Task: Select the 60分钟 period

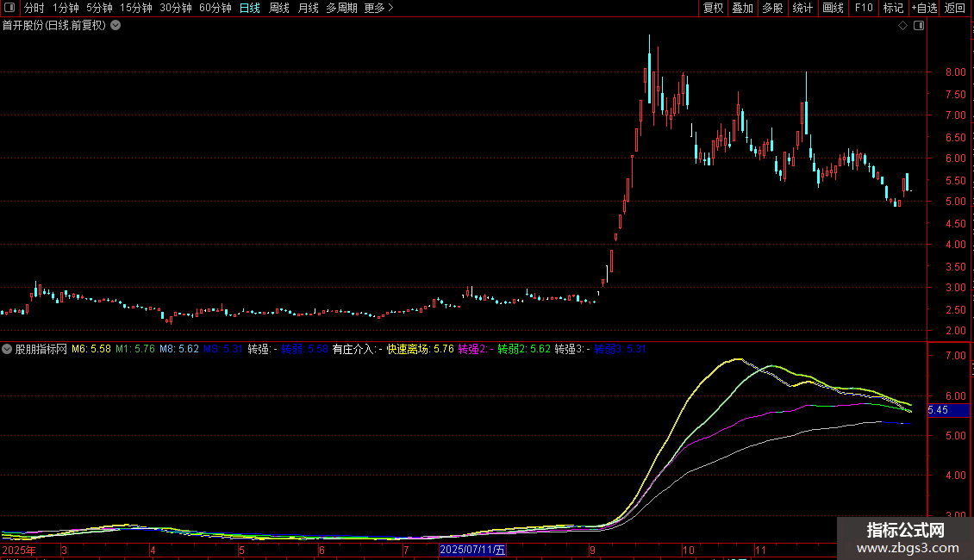Action: click(x=215, y=8)
